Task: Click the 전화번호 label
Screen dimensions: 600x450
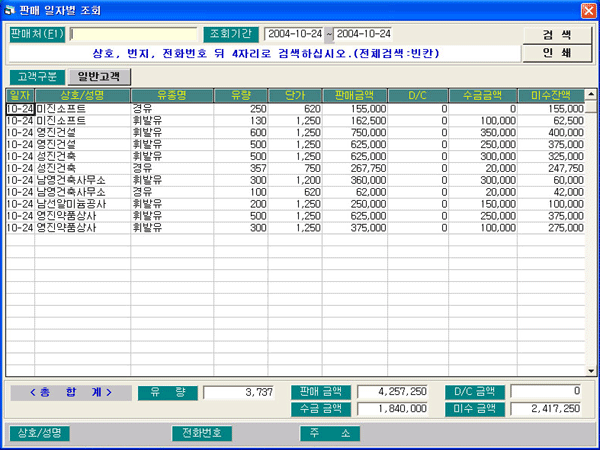Action: coord(202,433)
